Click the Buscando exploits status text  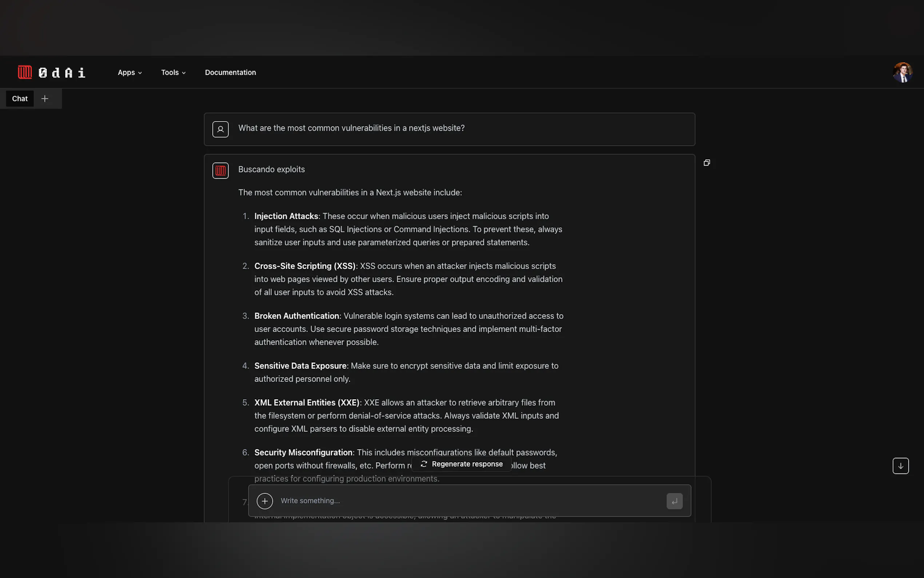pyautogui.click(x=271, y=169)
